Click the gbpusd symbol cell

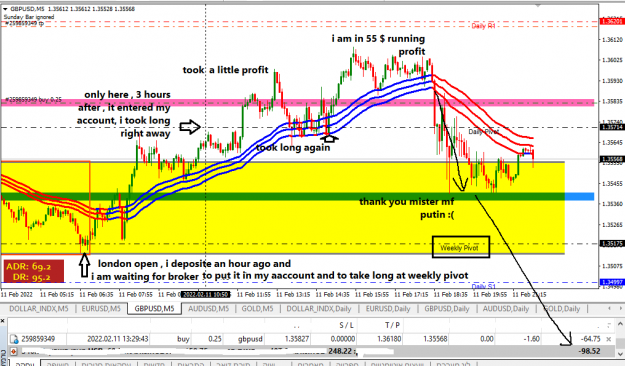click(250, 339)
